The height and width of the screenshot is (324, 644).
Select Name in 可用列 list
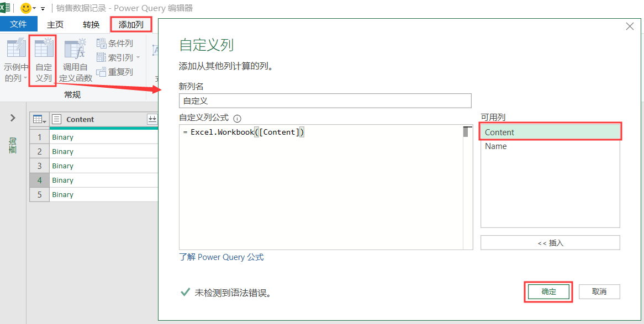click(550, 146)
